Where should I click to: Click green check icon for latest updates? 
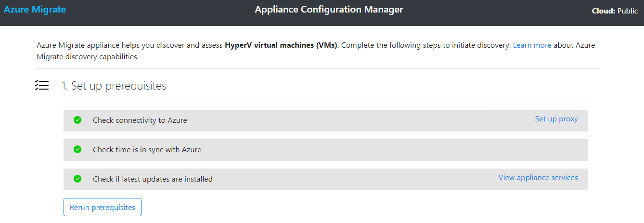tap(77, 179)
